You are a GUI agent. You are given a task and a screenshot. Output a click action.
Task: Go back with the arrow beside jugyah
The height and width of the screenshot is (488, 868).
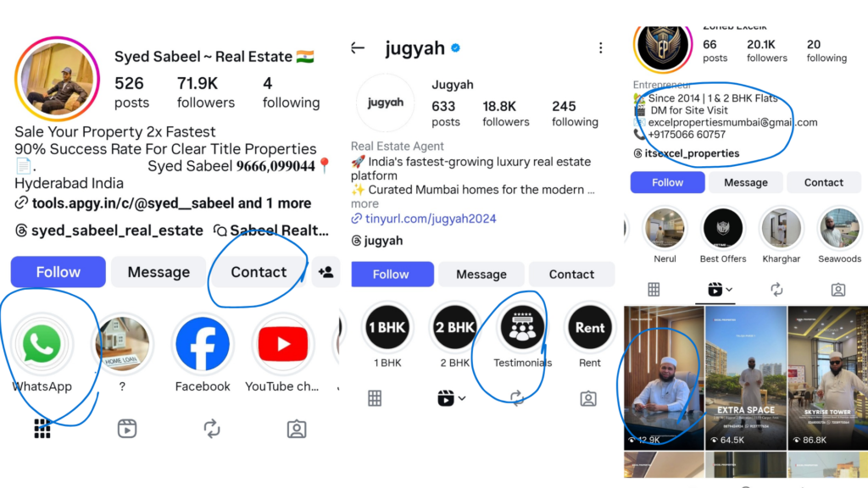pos(358,48)
